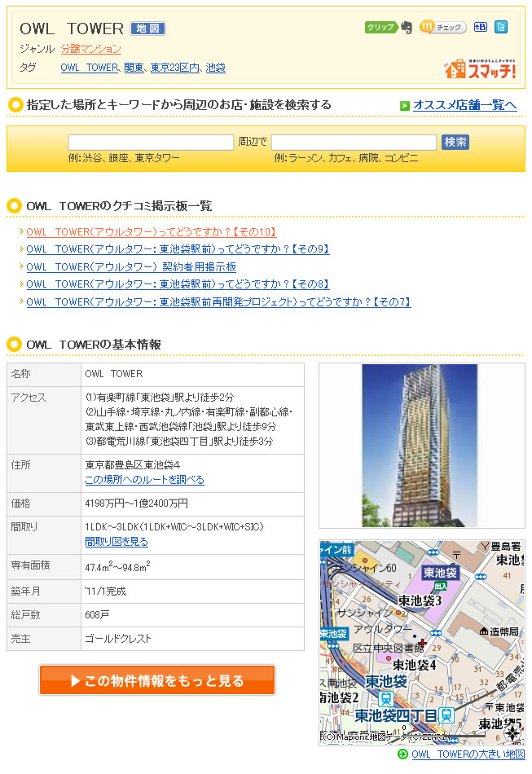Open the OWL TOWER tag link
This screenshot has width=532, height=774.
tap(90, 68)
